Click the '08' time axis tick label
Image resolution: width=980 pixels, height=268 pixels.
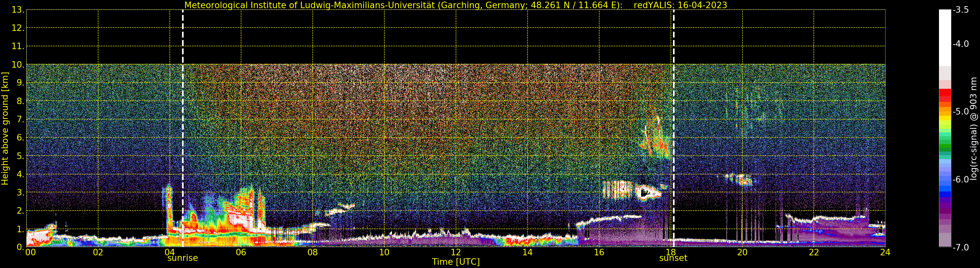pyautogui.click(x=313, y=252)
